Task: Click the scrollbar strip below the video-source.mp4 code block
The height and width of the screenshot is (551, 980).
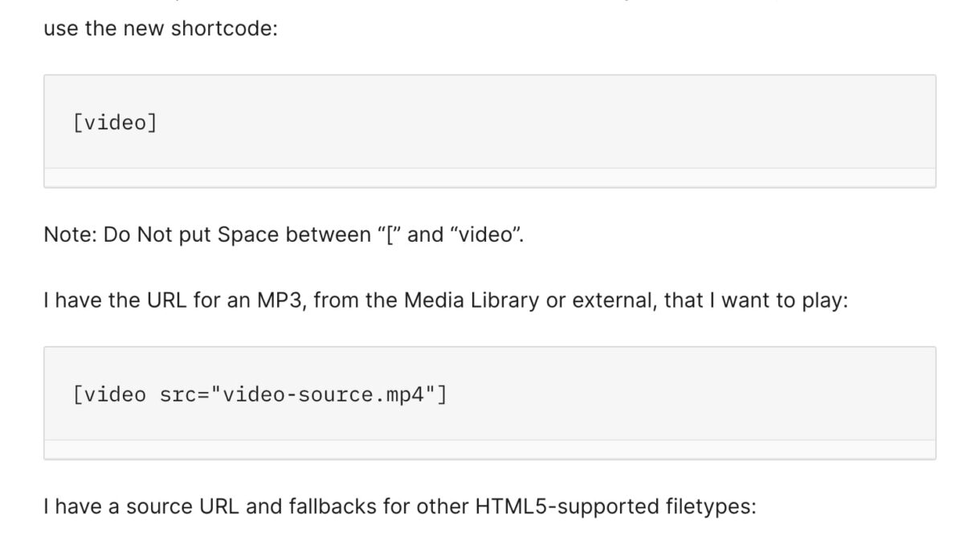Action: coord(489,450)
